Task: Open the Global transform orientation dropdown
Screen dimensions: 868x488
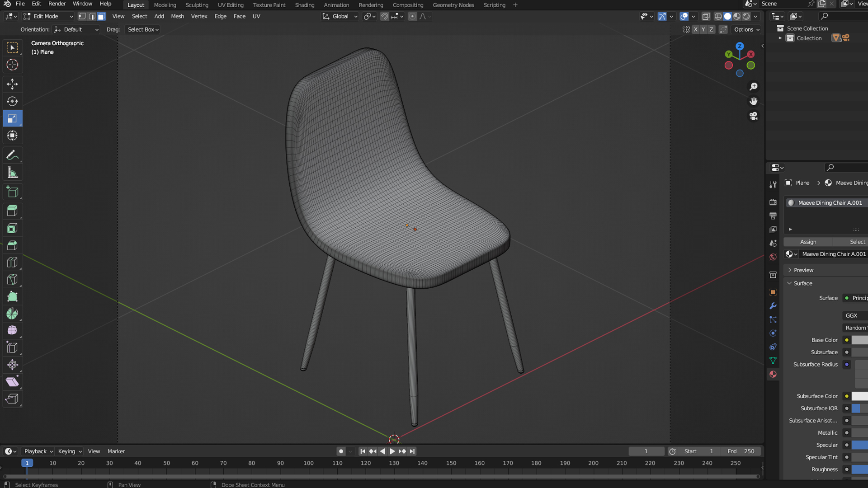Action: (340, 16)
